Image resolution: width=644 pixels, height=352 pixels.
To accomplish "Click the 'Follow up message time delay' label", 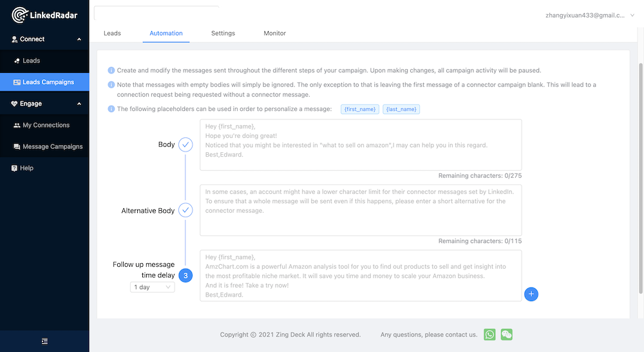I will point(144,269).
